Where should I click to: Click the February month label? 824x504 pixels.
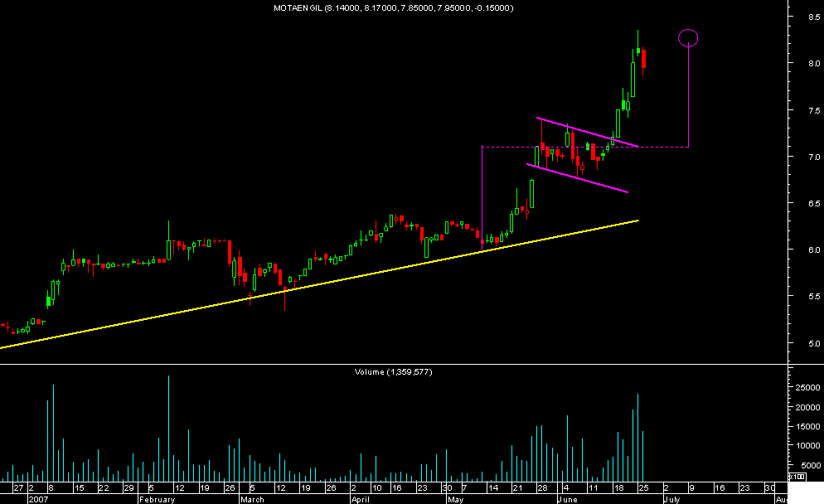point(158,499)
